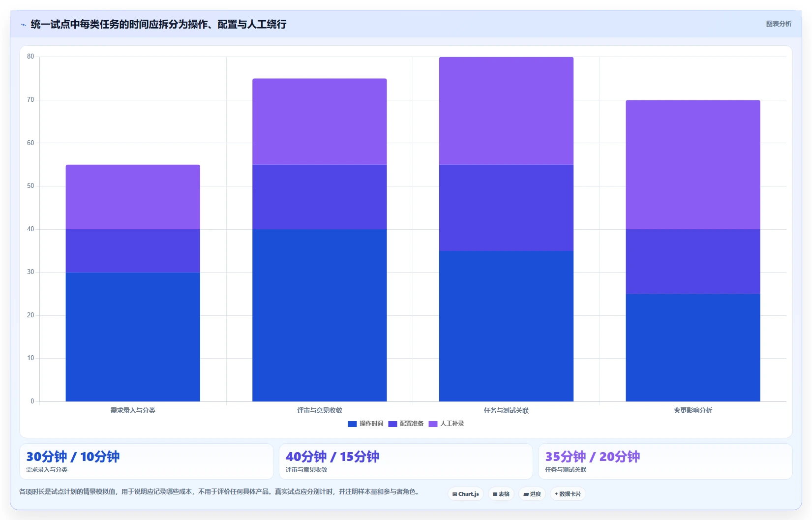Click the purple 人工补录 segment of 变更影响分析 bar
The image size is (812, 520).
tap(693, 165)
